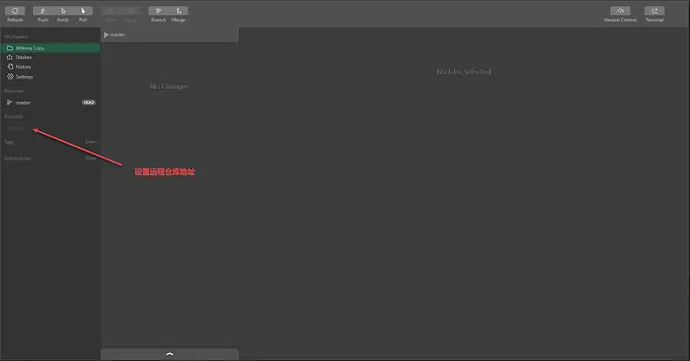Viewport: 690px width, 361px height.
Task: Show the Submodules section
Action: click(91, 158)
